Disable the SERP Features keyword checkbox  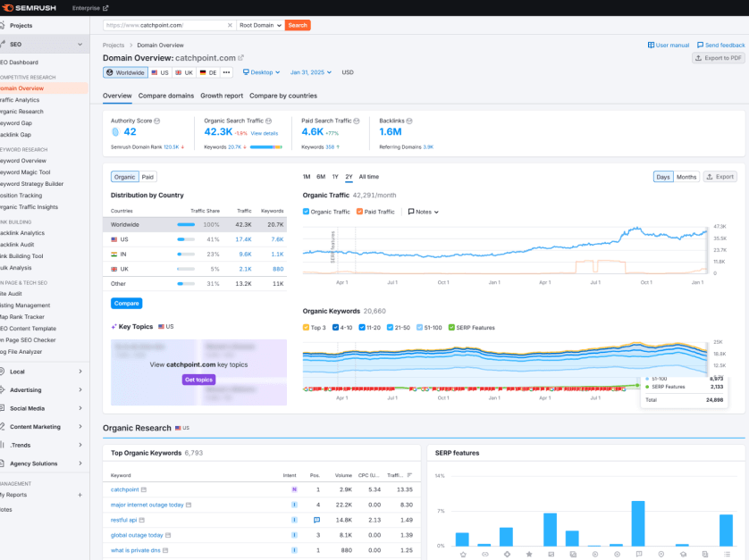coord(451,327)
